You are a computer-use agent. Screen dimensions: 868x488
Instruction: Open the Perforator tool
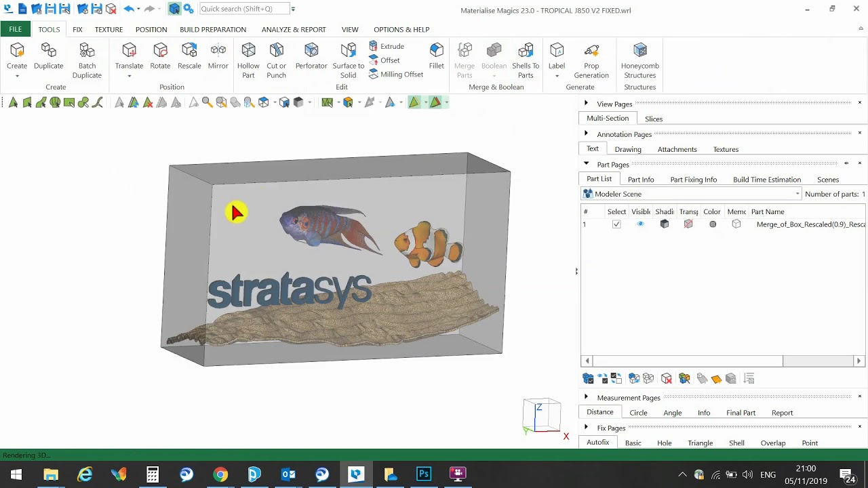click(x=311, y=56)
